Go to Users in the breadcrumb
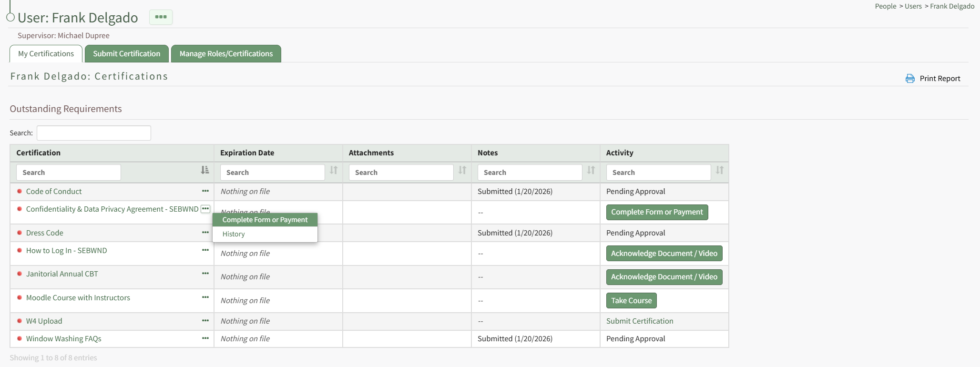This screenshot has height=367, width=980. [x=913, y=6]
